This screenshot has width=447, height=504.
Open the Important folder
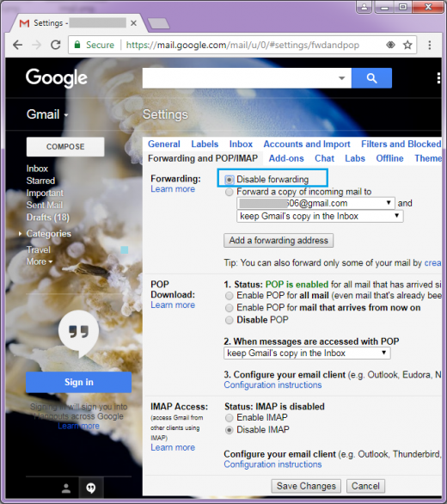pyautogui.click(x=45, y=194)
